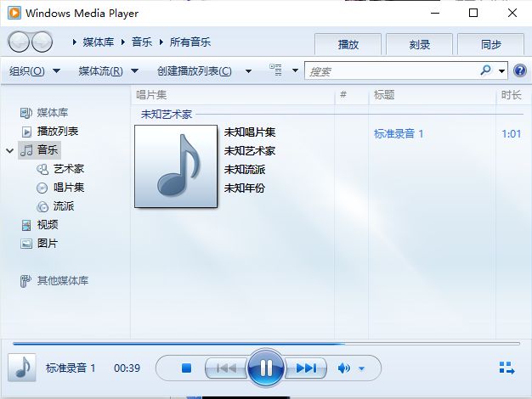This screenshot has height=399, width=532.
Task: Go to previous track
Action: tap(226, 368)
